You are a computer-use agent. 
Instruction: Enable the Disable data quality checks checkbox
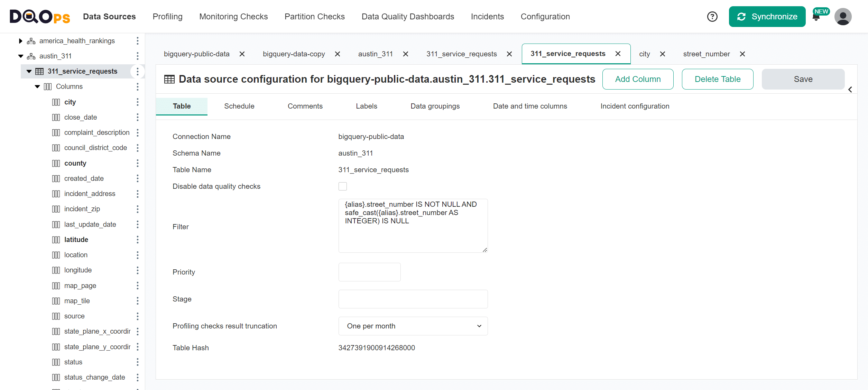[x=342, y=186]
